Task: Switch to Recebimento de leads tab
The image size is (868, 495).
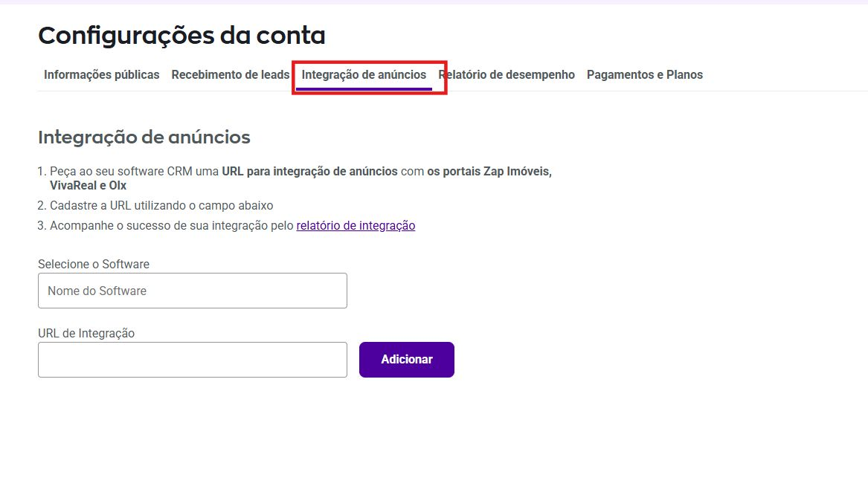Action: [230, 75]
